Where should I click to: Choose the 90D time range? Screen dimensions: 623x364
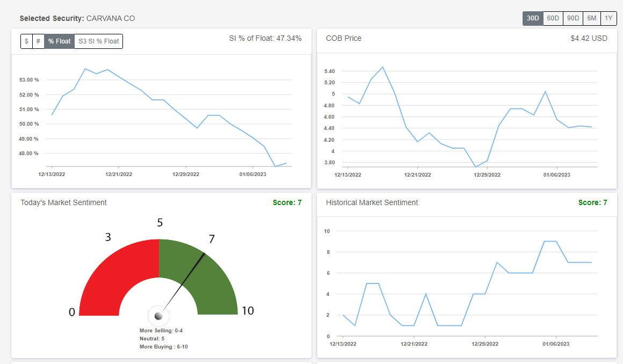573,18
